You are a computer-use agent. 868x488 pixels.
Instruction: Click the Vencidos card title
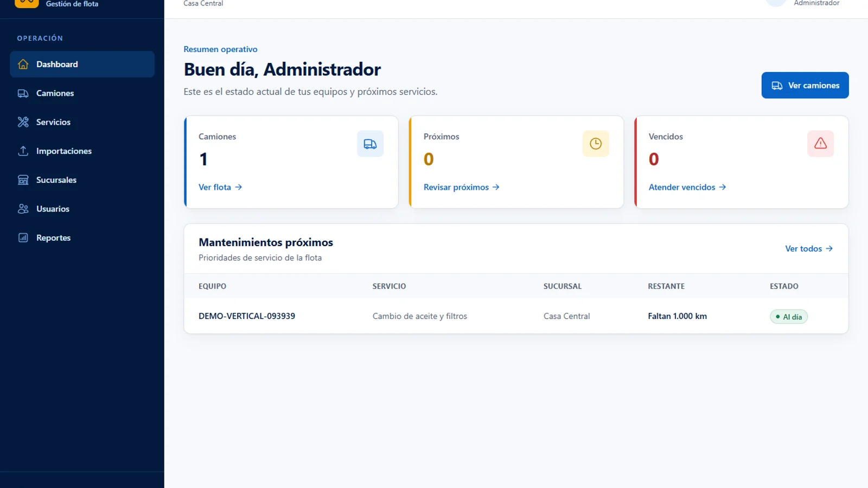(x=666, y=137)
